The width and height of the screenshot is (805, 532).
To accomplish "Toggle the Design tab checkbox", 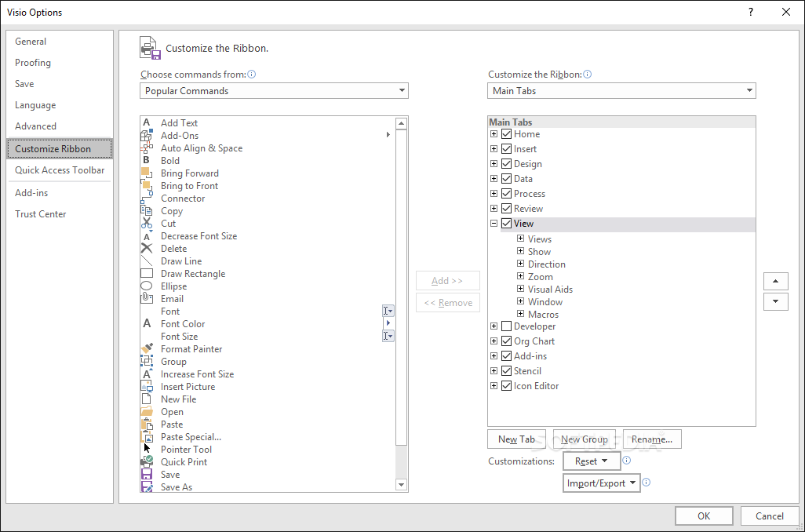I will 506,164.
